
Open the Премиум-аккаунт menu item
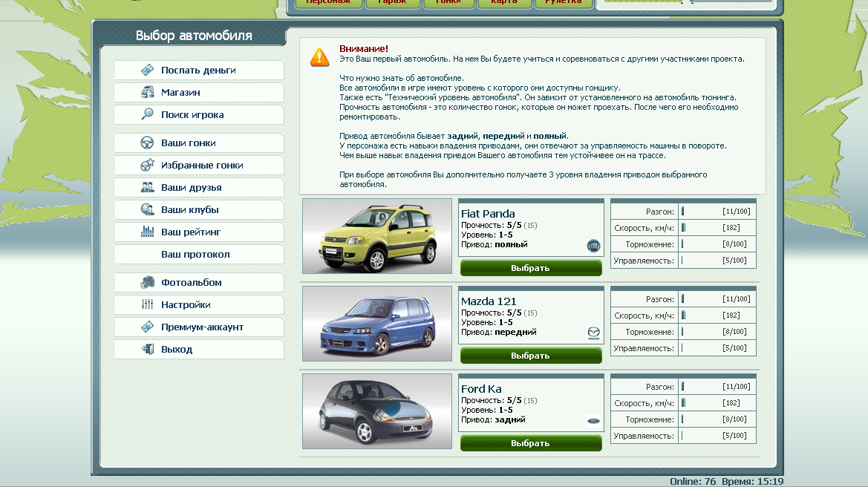(x=202, y=327)
